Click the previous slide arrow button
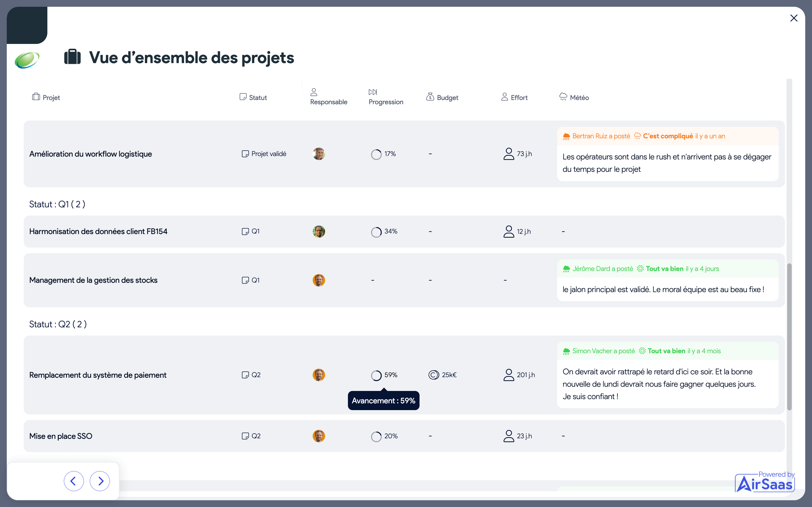The image size is (812, 507). click(74, 481)
